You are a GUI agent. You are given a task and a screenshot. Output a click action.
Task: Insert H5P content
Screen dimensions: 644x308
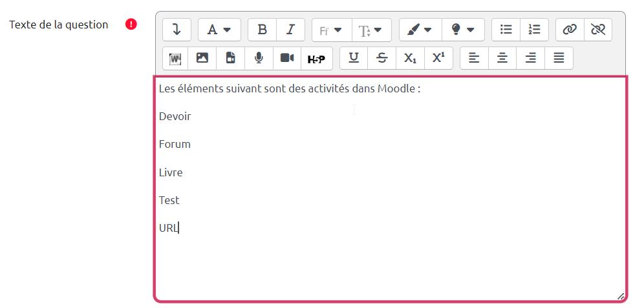316,58
